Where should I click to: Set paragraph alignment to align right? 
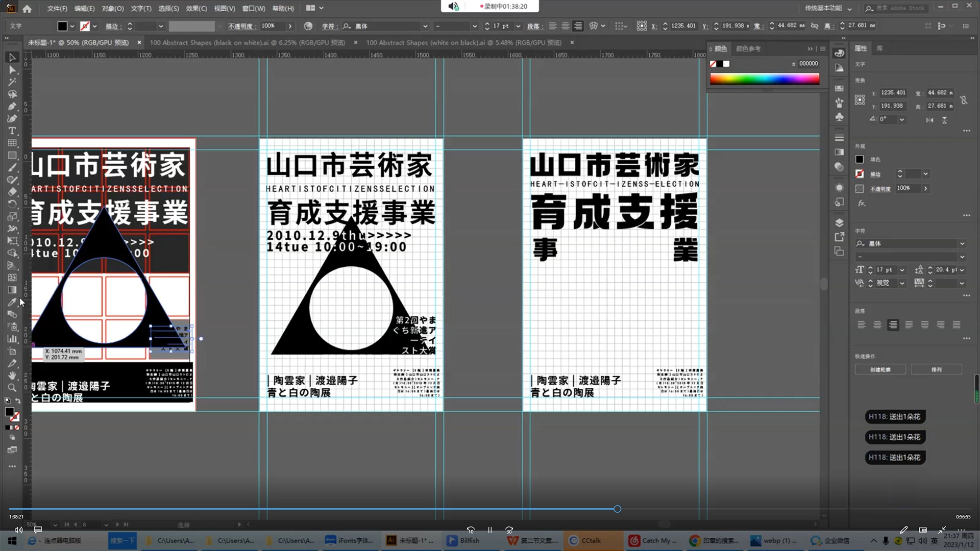pos(893,325)
